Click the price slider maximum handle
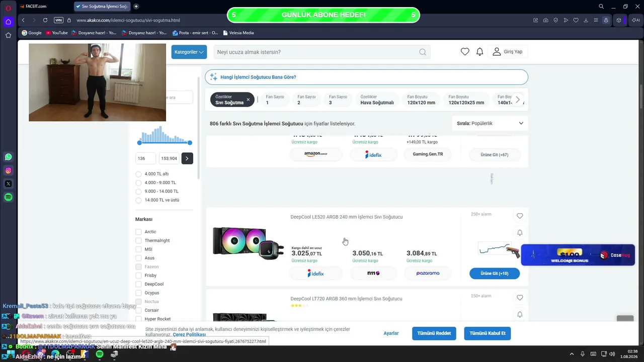 click(x=190, y=143)
